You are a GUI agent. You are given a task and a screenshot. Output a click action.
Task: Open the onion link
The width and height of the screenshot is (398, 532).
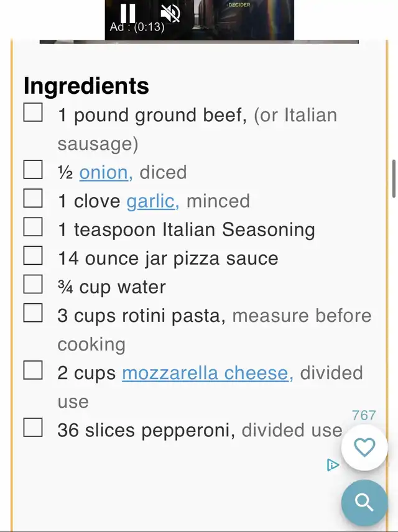106,172
